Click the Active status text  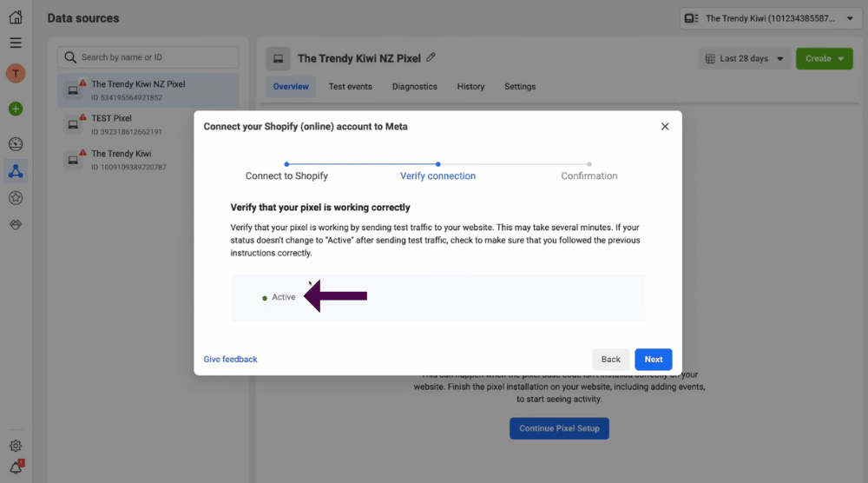click(x=284, y=297)
